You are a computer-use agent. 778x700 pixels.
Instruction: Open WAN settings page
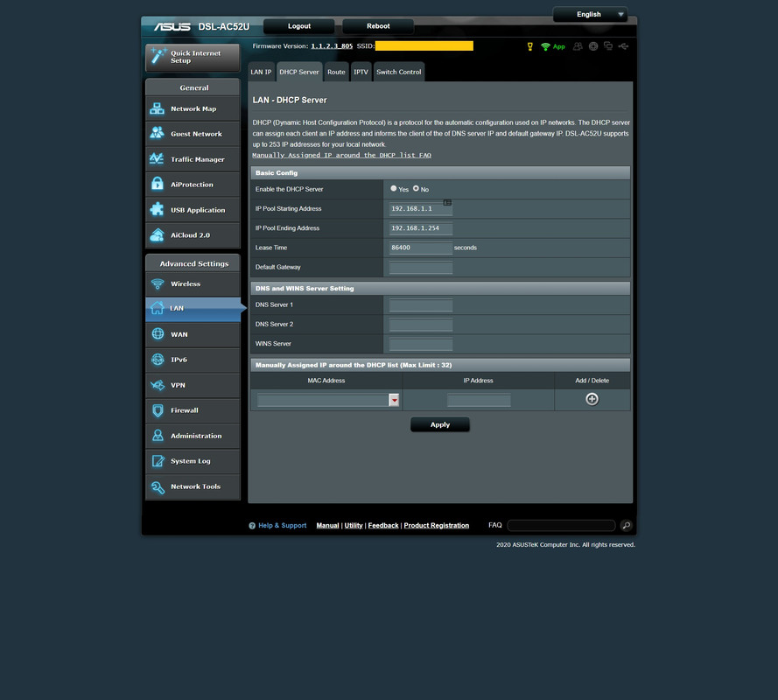click(193, 334)
